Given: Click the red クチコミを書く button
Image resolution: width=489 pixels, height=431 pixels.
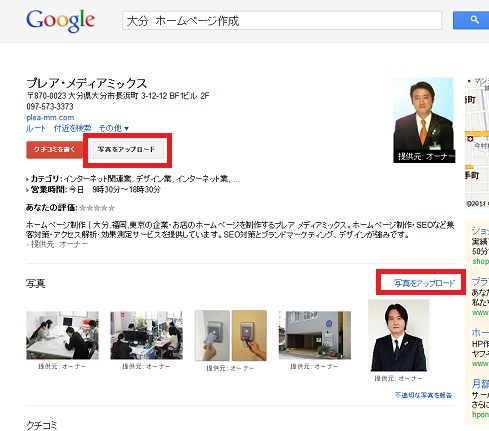Looking at the screenshot, I should click(x=55, y=150).
